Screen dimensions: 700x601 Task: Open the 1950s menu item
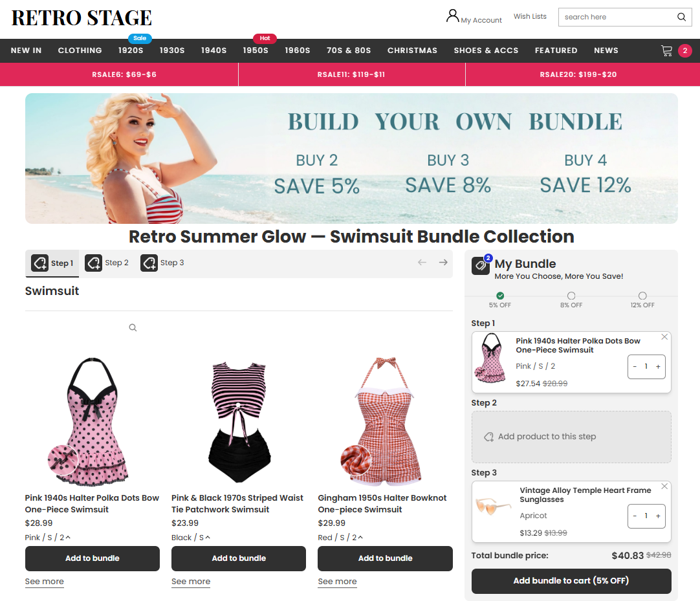pos(256,50)
